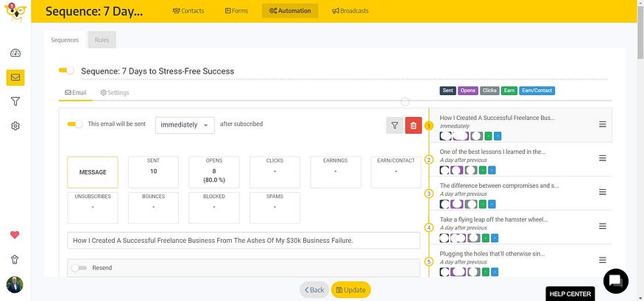Toggle the 'This email will be sent' switch

75,124
